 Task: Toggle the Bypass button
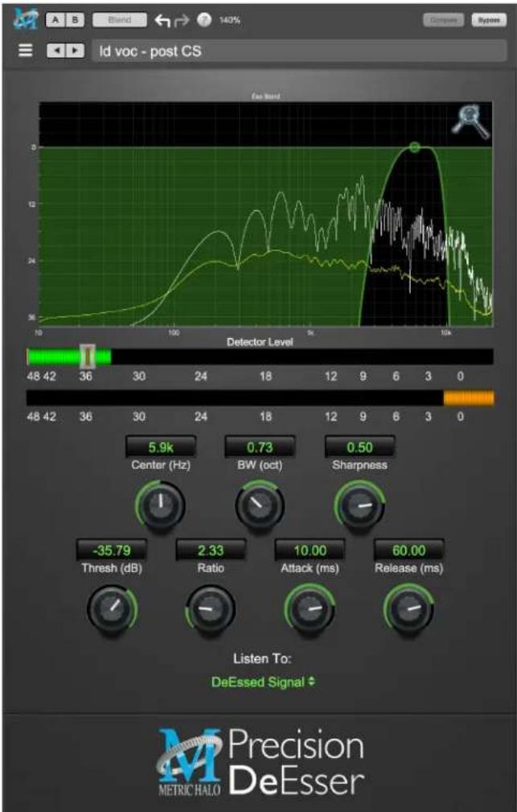tap(489, 20)
